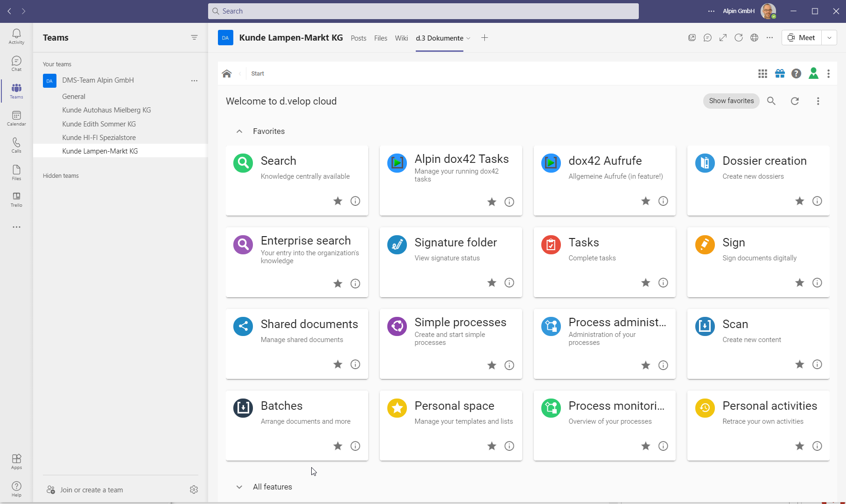
Task: Open more options menu in d.velop header
Action: 829,74
